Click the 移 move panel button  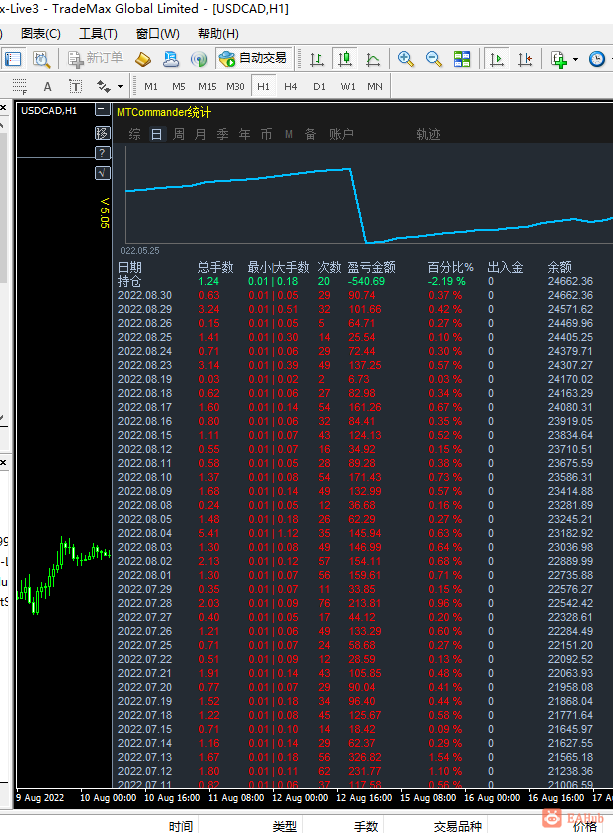(103, 133)
